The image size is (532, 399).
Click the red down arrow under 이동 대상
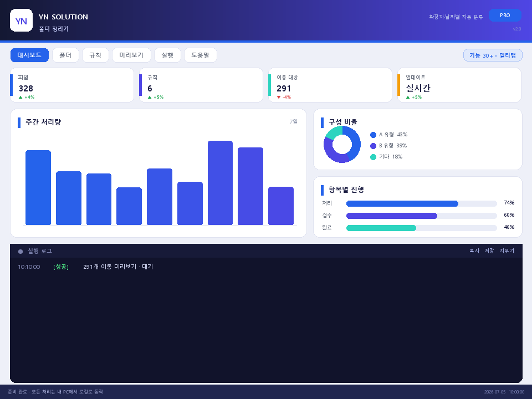pyautogui.click(x=279, y=98)
